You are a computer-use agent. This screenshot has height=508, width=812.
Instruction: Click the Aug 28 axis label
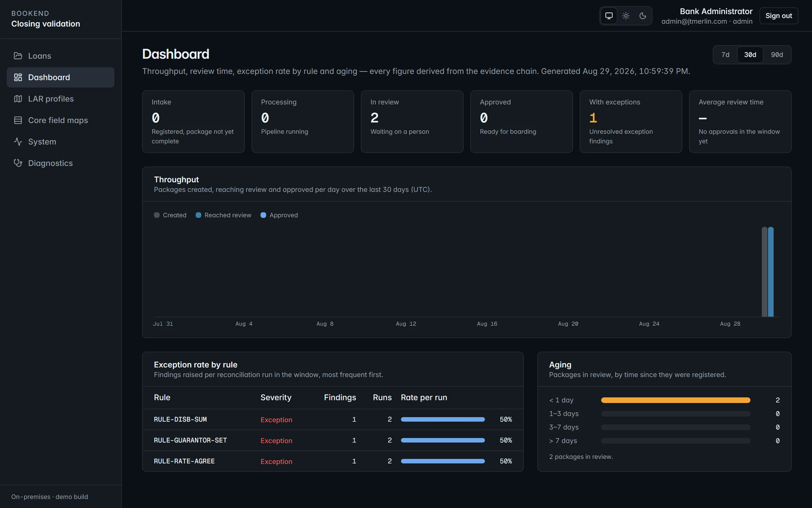730,324
